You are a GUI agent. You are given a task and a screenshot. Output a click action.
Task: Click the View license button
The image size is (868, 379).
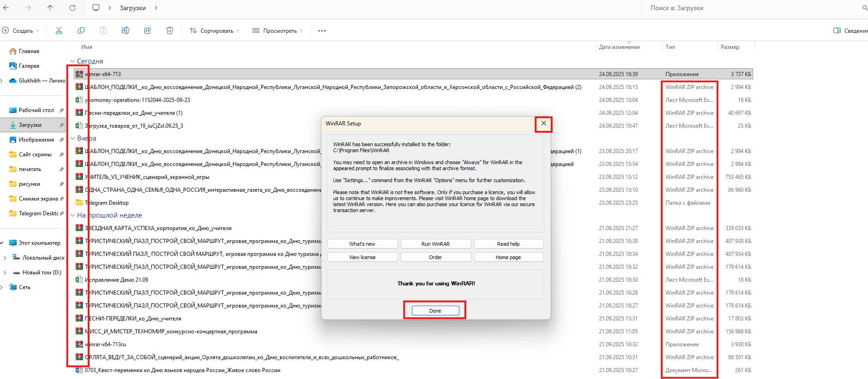point(362,257)
